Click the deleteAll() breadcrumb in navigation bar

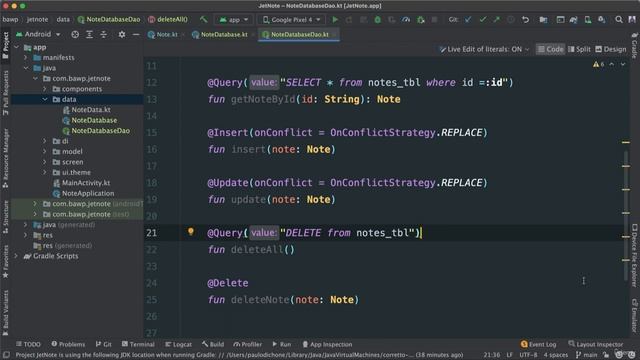[168, 19]
